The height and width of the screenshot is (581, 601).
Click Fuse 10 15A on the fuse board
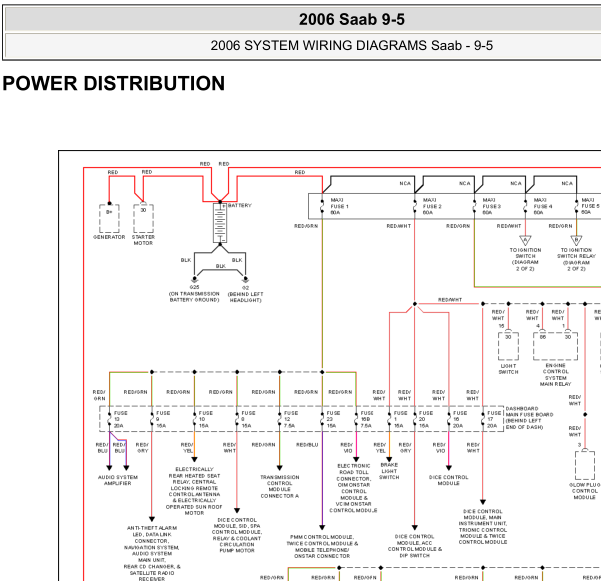[195, 419]
